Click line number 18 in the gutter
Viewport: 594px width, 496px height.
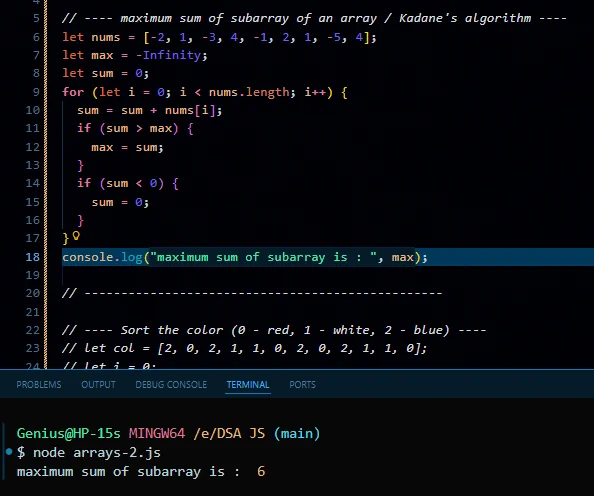click(x=33, y=257)
